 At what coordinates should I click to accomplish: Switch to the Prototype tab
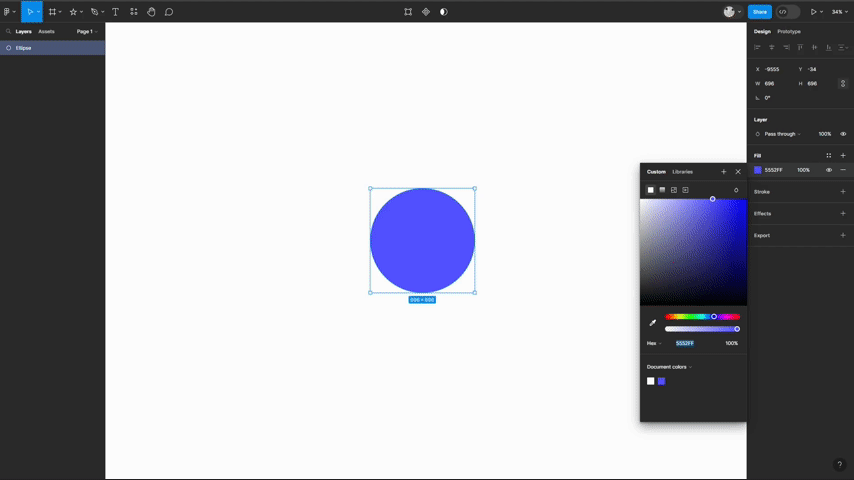click(789, 32)
